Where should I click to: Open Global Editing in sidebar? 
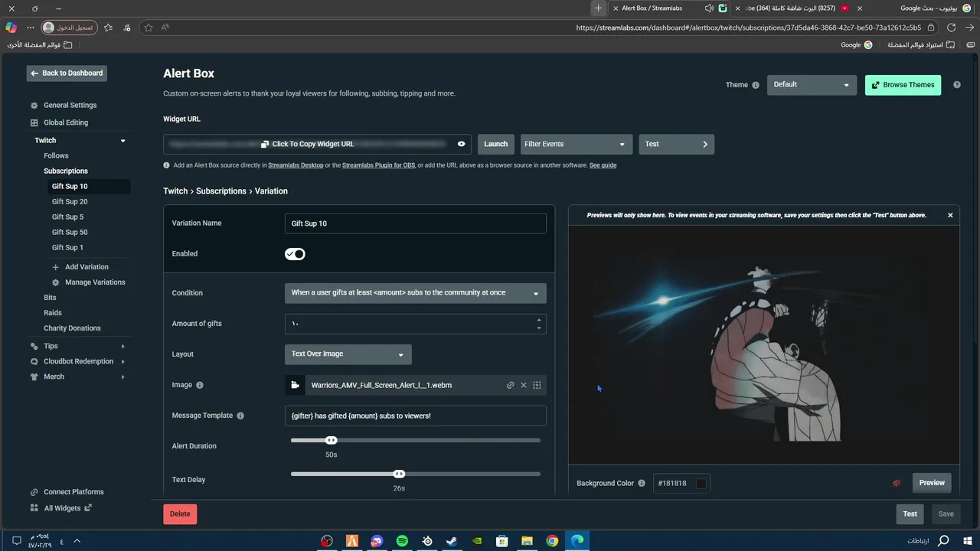coord(66,122)
